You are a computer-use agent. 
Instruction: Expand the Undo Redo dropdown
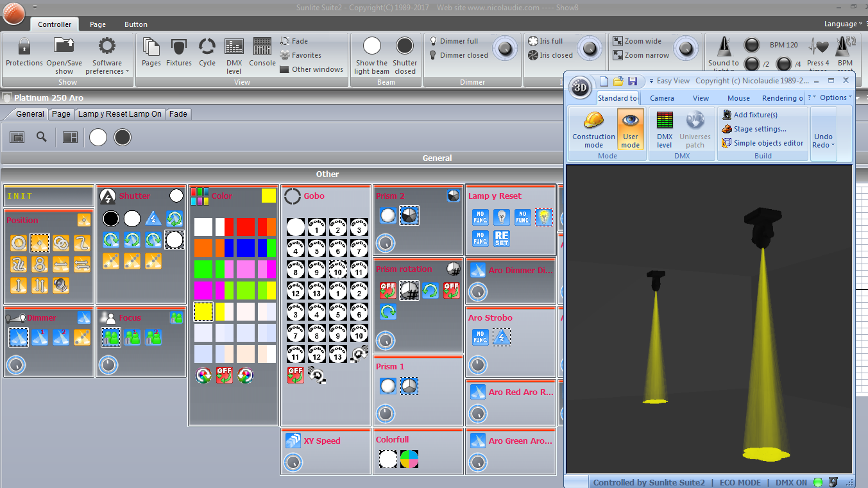[823, 140]
